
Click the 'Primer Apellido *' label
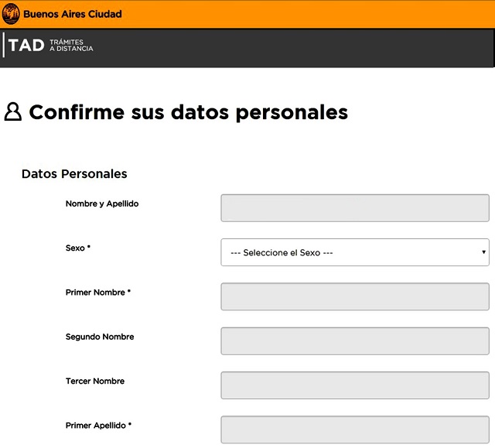coord(99,425)
